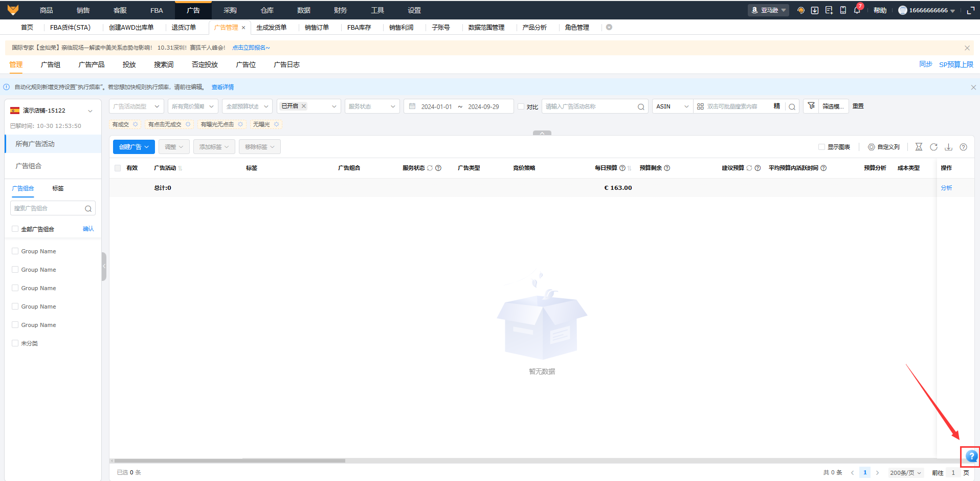Switch to the 搜索词 tab

[x=164, y=64]
